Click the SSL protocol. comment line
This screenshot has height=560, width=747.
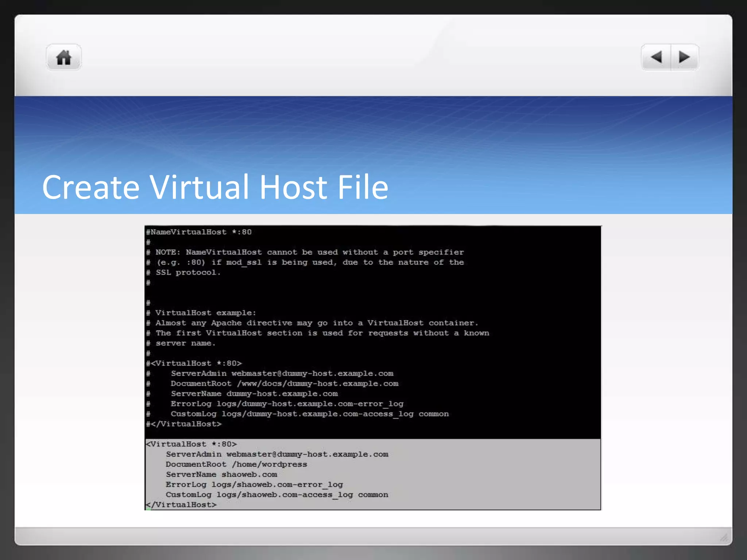183,272
